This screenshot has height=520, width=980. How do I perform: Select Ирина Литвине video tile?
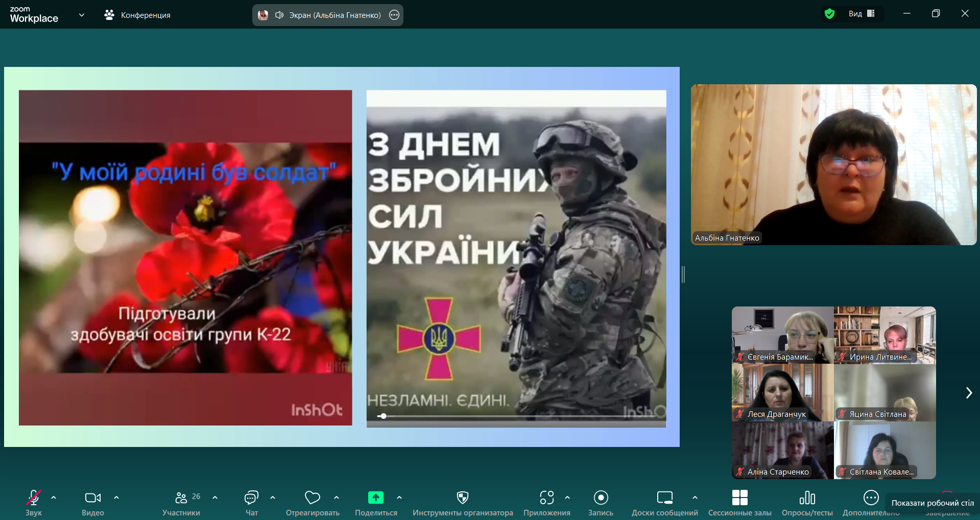tap(885, 335)
